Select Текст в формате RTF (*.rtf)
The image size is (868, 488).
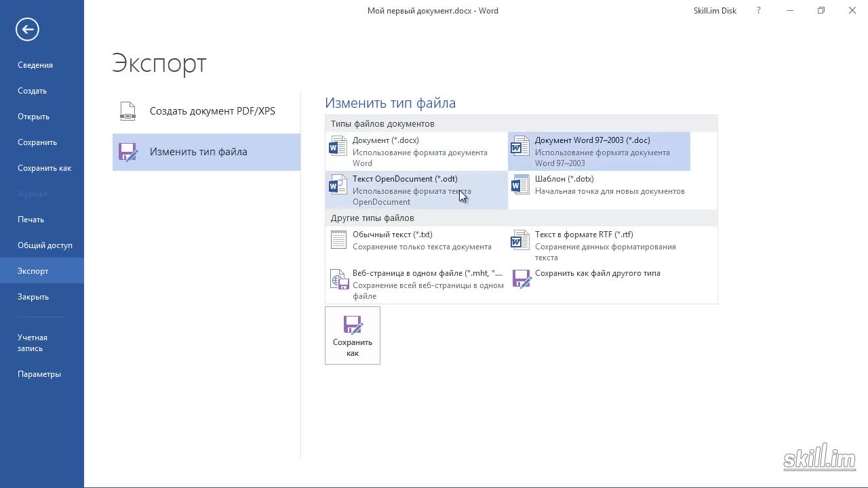point(599,245)
